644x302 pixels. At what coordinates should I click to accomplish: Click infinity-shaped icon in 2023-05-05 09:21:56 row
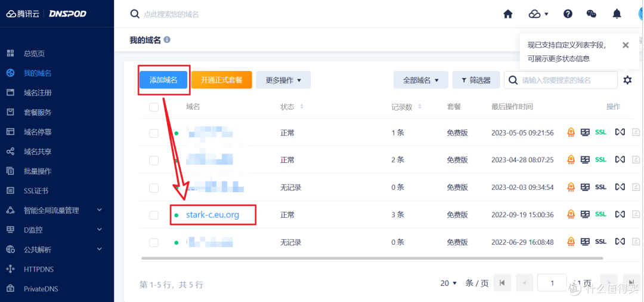(x=620, y=132)
